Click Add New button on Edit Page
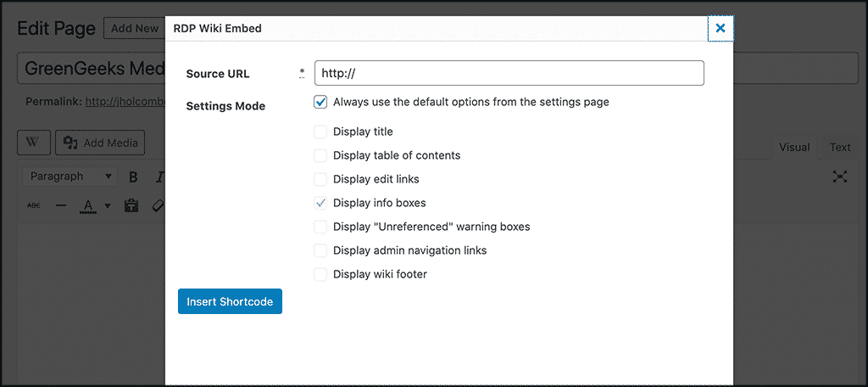The height and width of the screenshot is (387, 868). click(134, 28)
